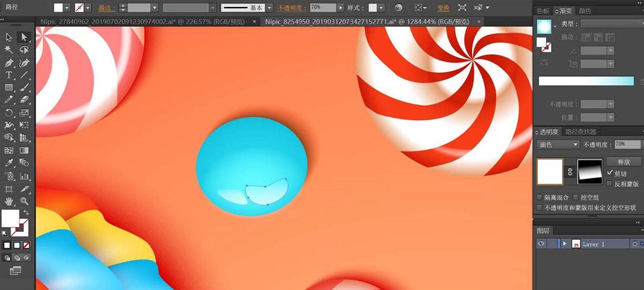Select the Rectangle shape tool
Image resolution: width=644 pixels, height=290 pixels.
click(x=9, y=87)
